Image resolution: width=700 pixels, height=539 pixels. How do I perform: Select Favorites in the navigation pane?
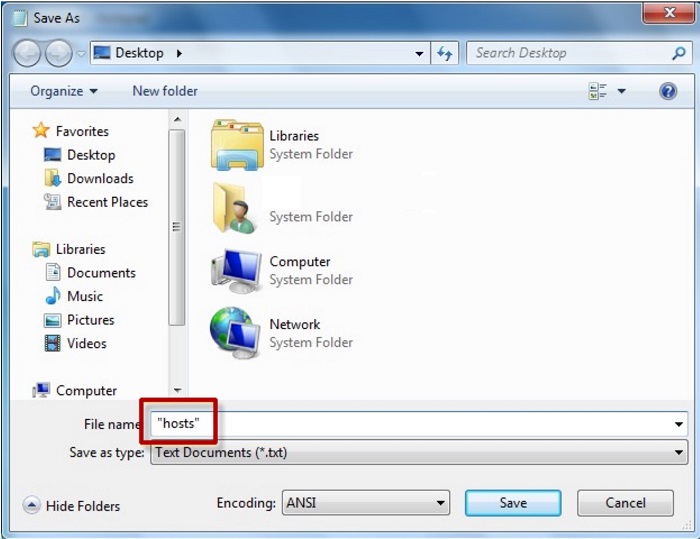[x=82, y=131]
